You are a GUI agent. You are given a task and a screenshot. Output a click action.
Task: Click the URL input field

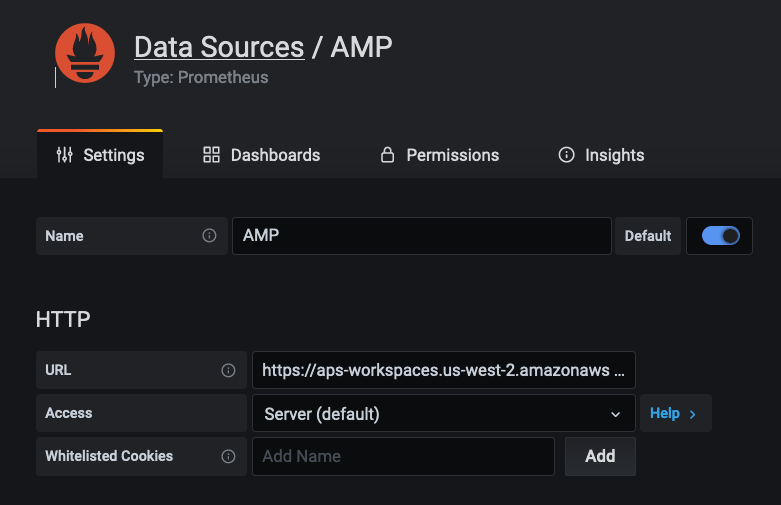(x=443, y=370)
